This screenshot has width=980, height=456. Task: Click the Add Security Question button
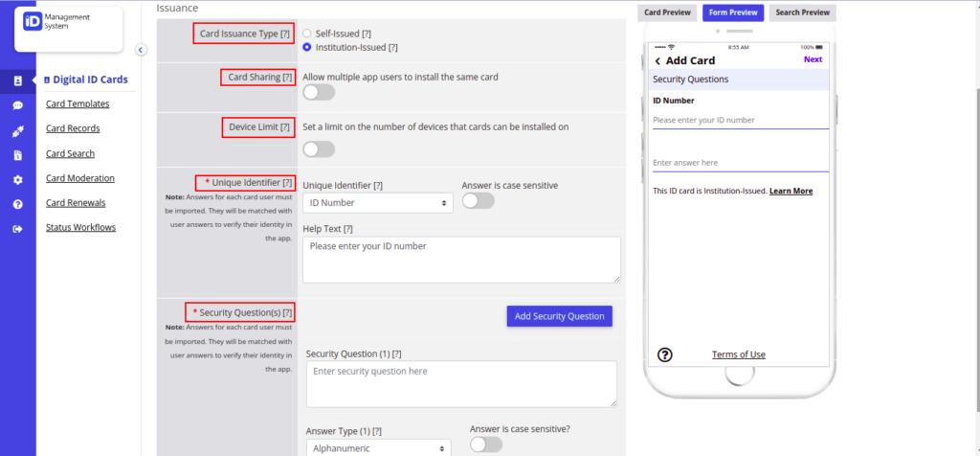559,316
